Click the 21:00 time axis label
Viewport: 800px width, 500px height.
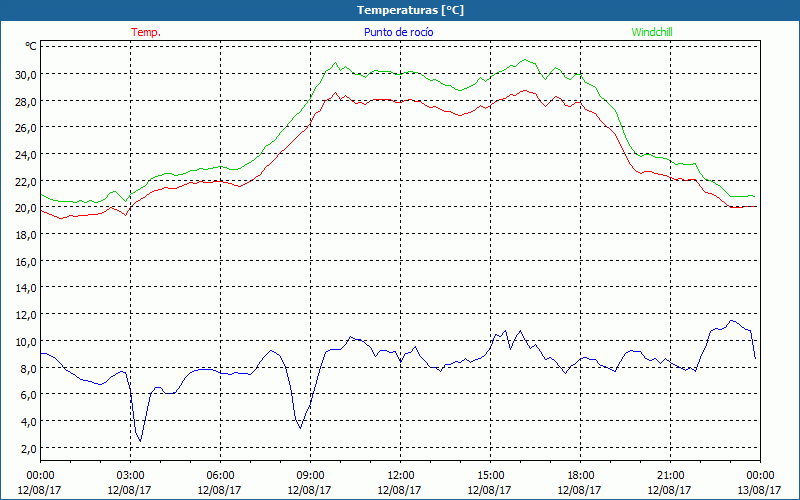[670, 476]
